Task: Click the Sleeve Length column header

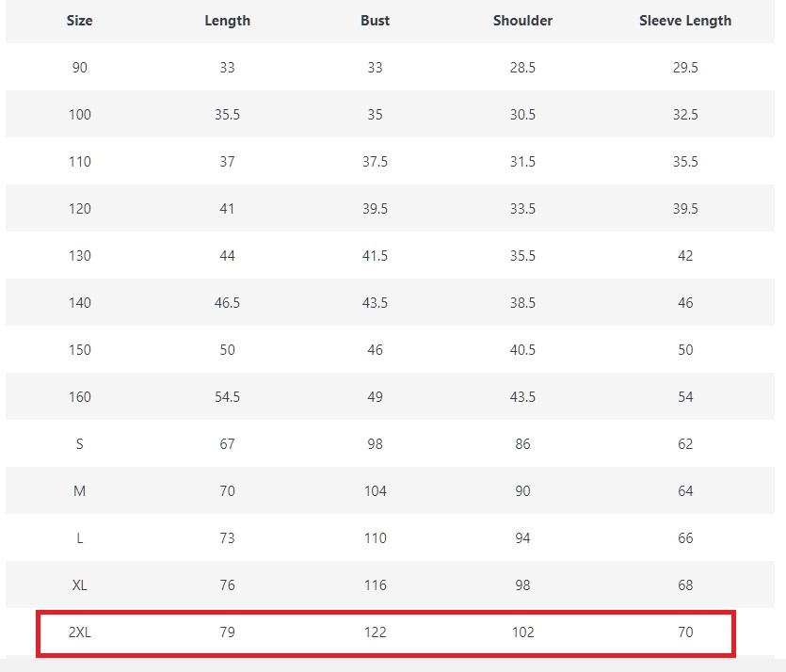Action: pyautogui.click(x=684, y=21)
